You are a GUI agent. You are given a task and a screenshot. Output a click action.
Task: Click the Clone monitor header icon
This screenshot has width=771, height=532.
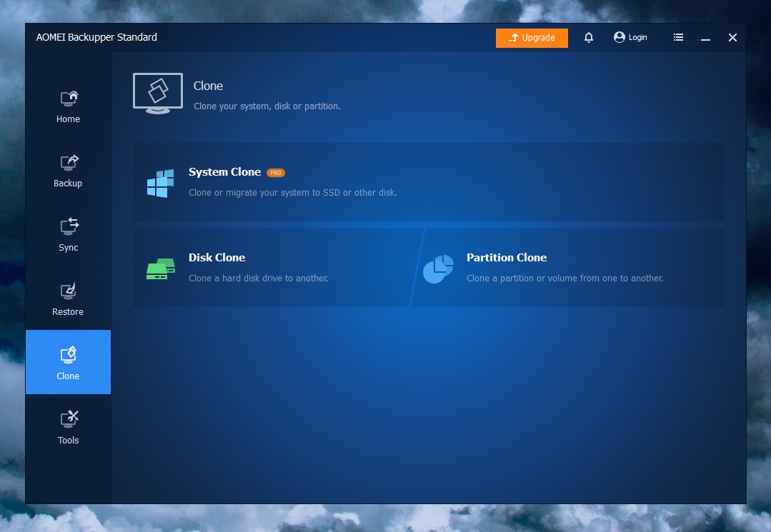click(158, 94)
